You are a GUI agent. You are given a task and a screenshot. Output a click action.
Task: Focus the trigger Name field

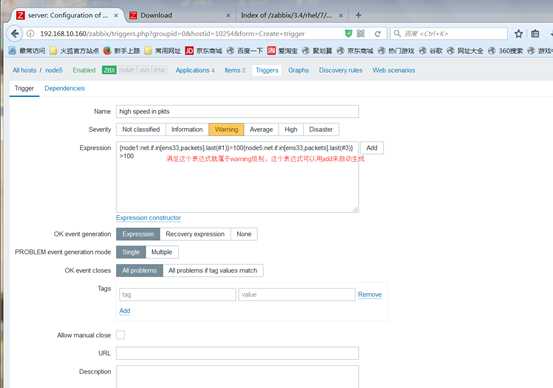[x=237, y=111]
